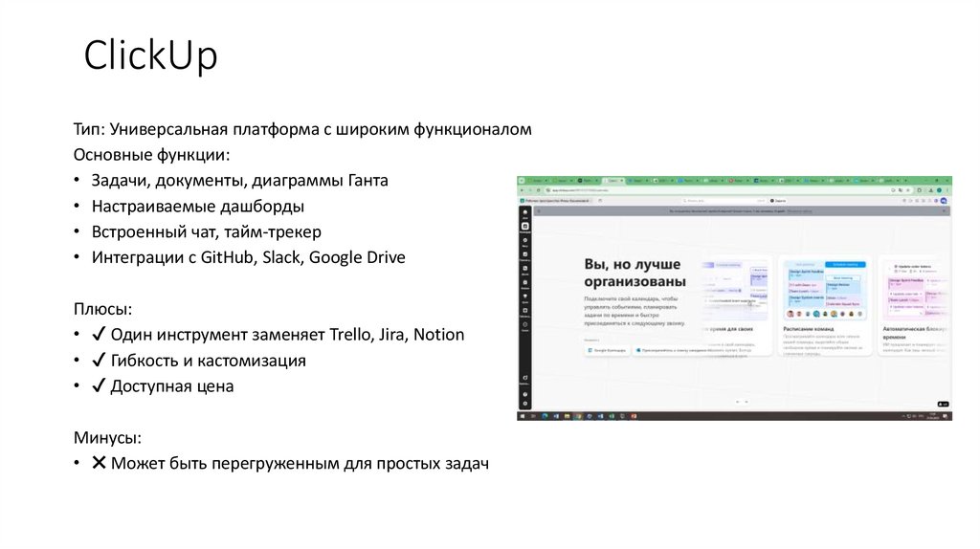
Task: Open the help question-mark icon in ClickUp sidebar
Action: pos(525,395)
